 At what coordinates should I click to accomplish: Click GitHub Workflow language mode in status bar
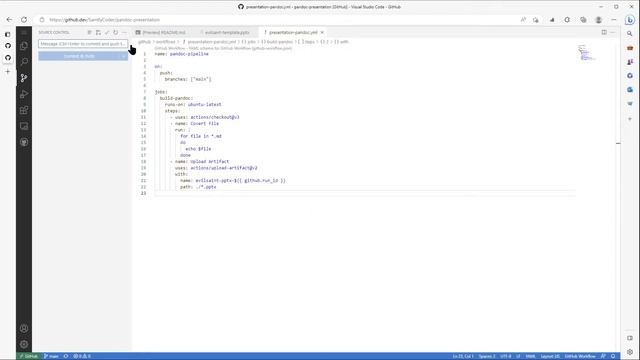click(x=580, y=356)
